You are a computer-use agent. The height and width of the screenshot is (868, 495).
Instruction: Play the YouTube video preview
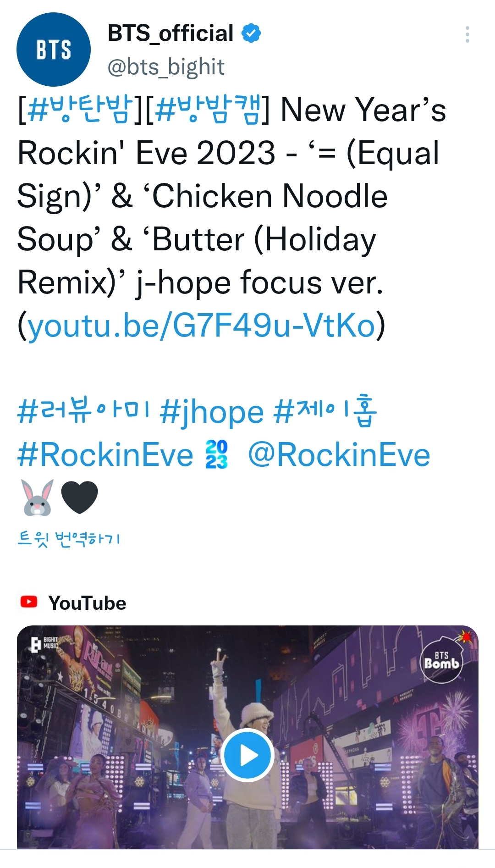pyautogui.click(x=247, y=755)
